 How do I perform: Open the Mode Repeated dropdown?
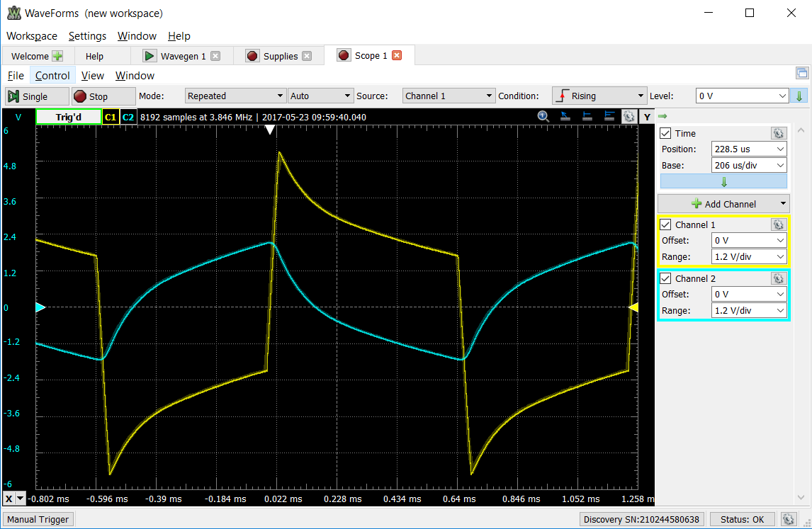[235, 96]
